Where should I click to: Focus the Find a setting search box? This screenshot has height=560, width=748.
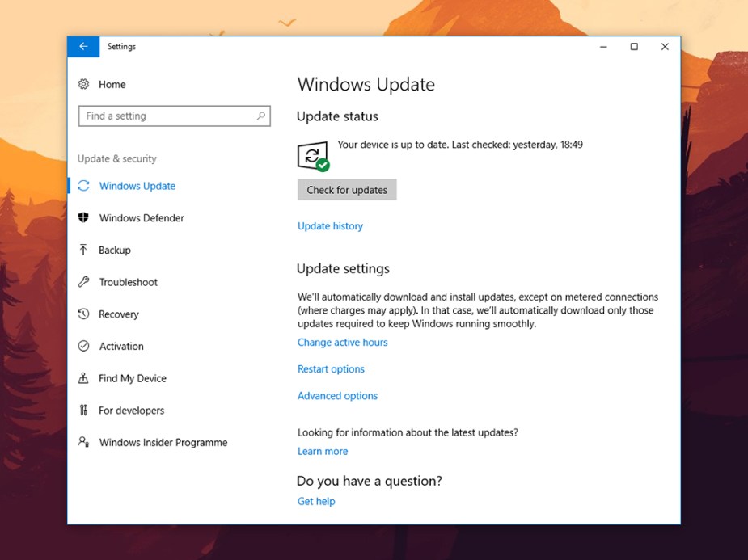(166, 116)
